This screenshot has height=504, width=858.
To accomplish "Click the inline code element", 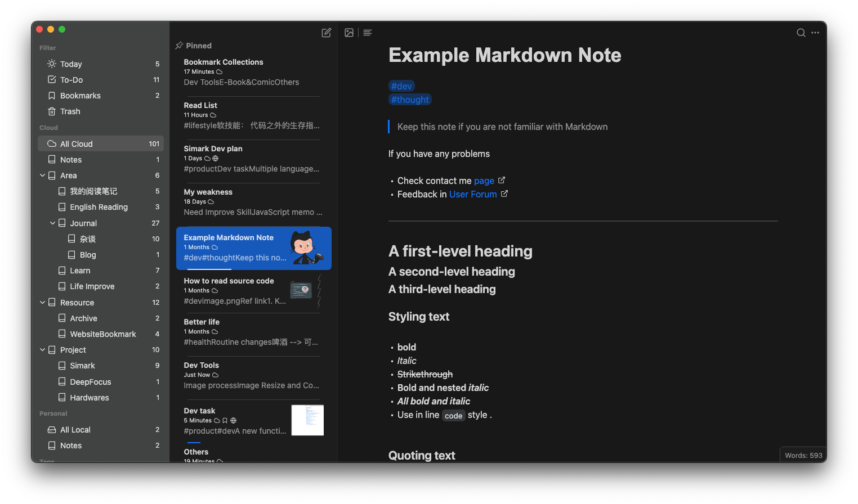I will 453,416.
